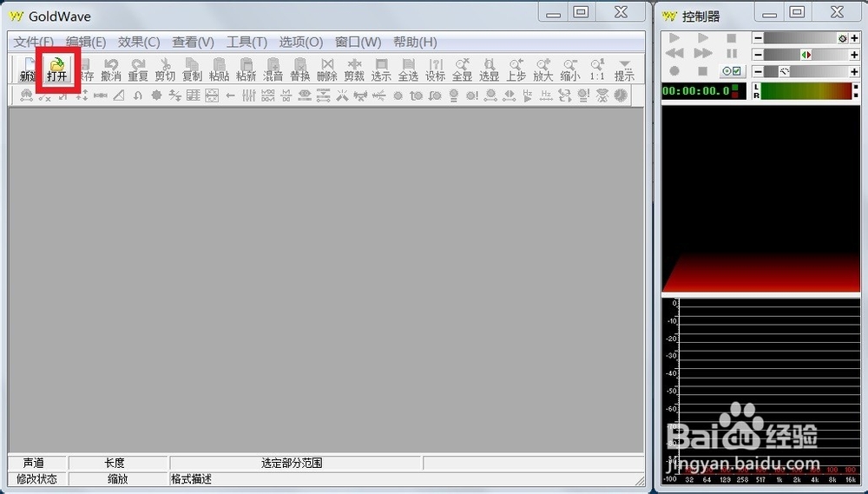Click the 长度 status bar cell

tap(118, 463)
